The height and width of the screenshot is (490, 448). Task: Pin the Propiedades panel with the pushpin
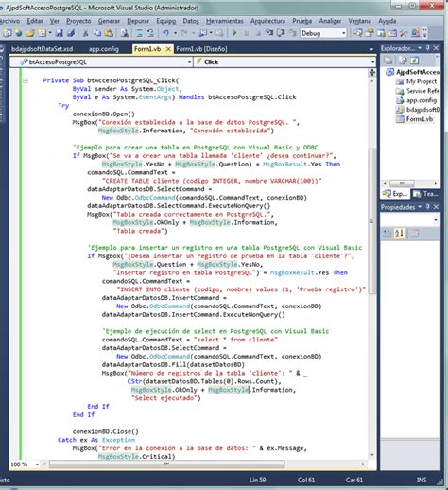click(428, 207)
